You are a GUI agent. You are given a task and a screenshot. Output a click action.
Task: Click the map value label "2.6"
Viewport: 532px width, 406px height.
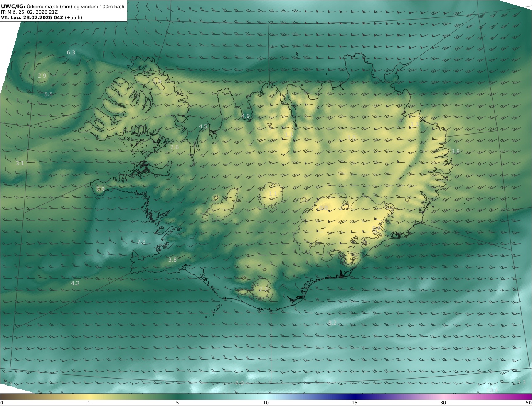coord(175,147)
